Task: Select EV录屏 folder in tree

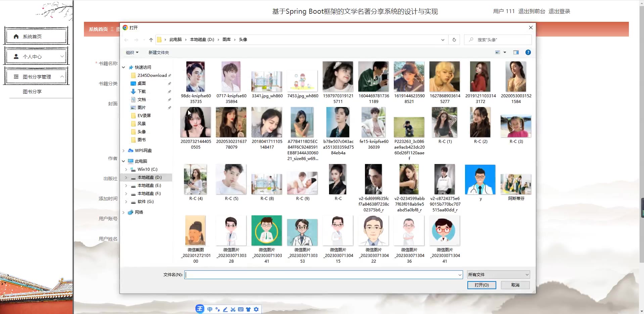Action: click(x=141, y=116)
